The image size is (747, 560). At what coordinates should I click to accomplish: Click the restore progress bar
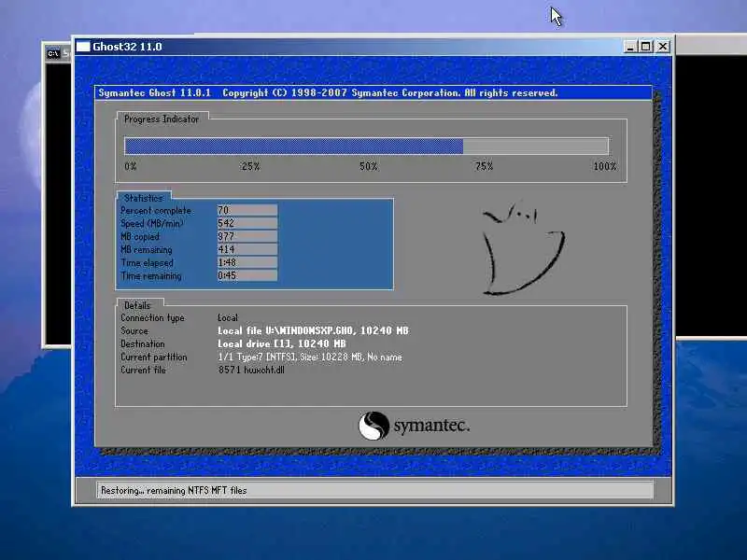[x=366, y=146]
